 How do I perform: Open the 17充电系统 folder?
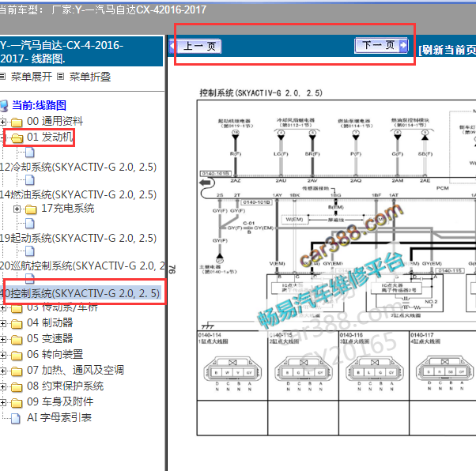pos(68,208)
